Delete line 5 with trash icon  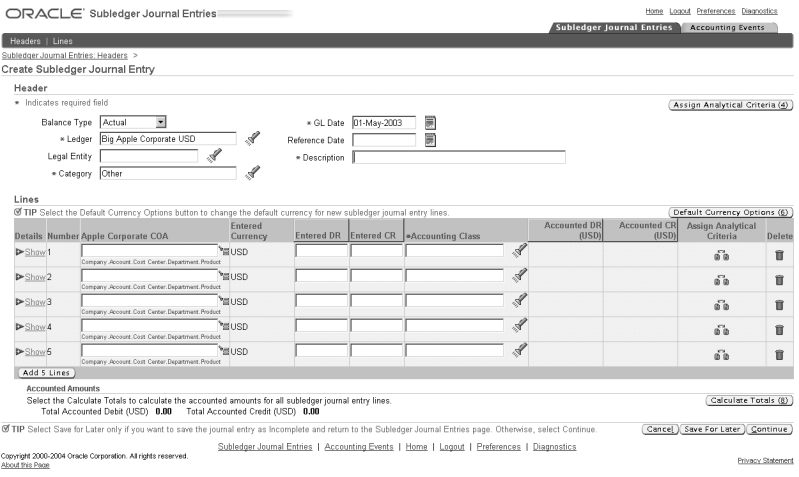(x=779, y=355)
